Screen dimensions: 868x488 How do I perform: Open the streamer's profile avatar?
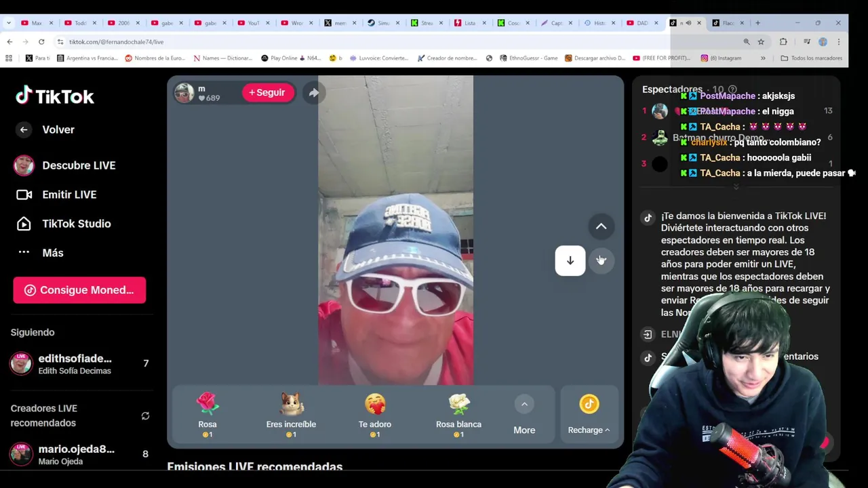click(184, 93)
